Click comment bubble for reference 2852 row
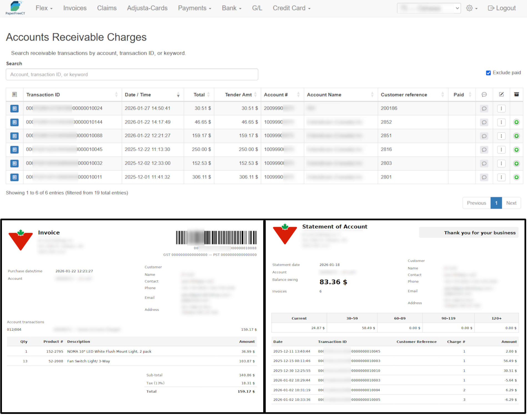This screenshot has height=420, width=527. [484, 122]
